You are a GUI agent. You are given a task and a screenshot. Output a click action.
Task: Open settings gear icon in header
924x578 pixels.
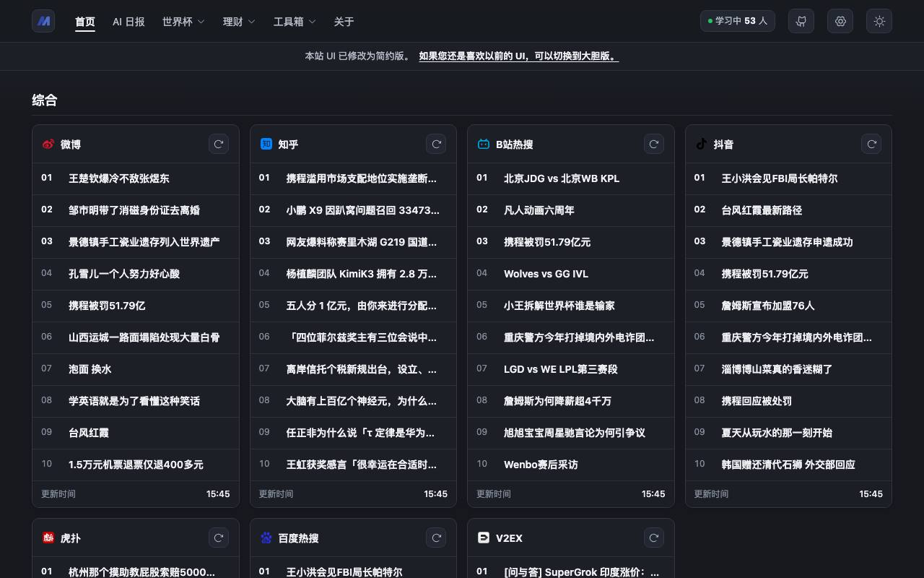(840, 21)
